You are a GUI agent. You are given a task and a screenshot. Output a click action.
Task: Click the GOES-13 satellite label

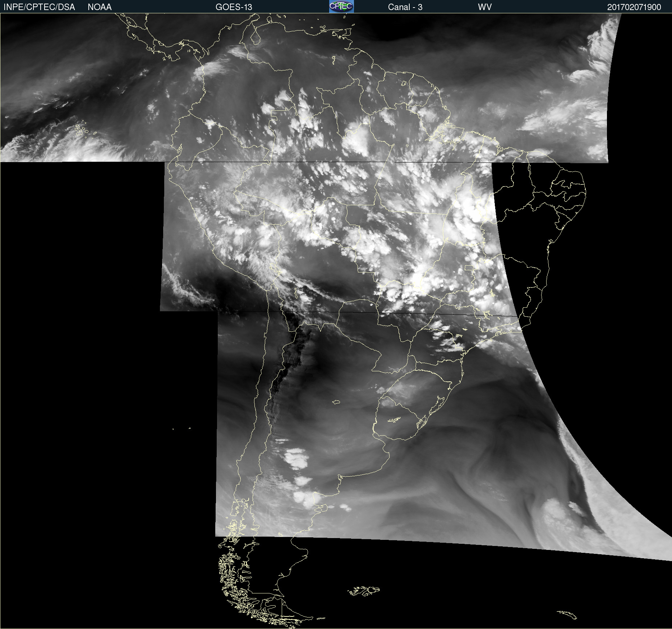coord(234,7)
